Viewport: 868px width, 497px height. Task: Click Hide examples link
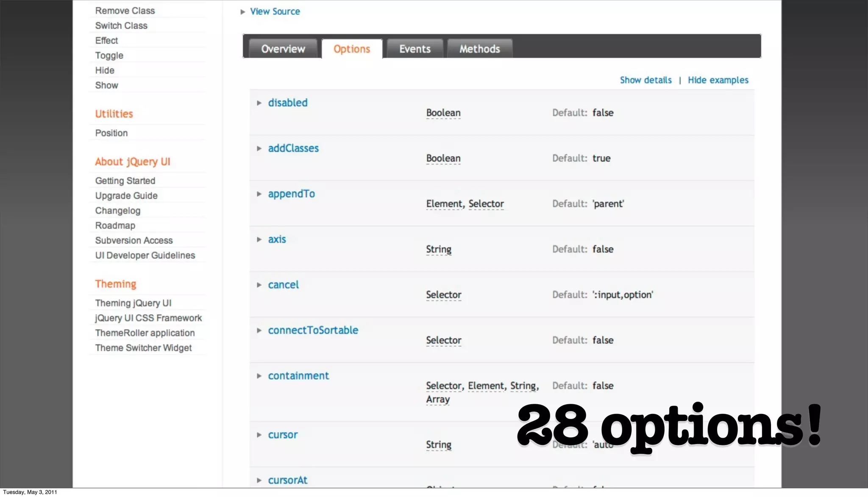[718, 80]
